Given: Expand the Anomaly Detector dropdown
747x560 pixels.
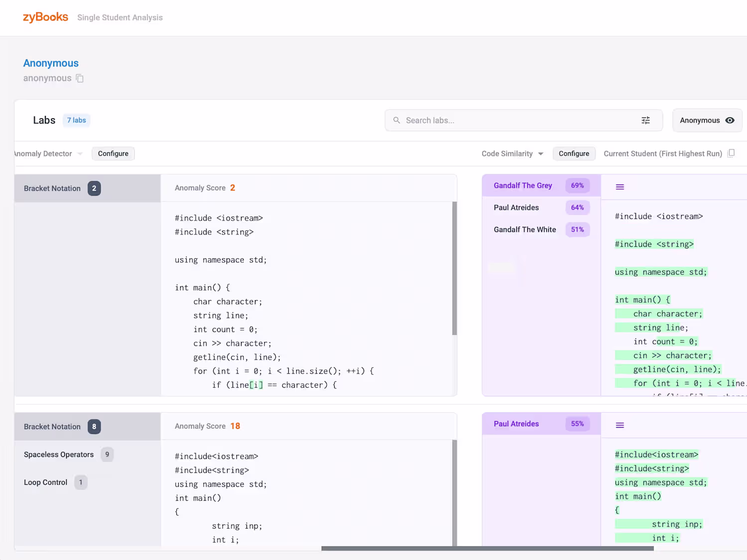Looking at the screenshot, I should (x=80, y=154).
